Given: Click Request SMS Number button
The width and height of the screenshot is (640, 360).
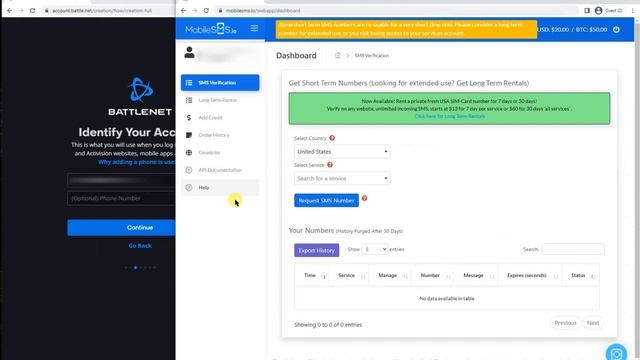Looking at the screenshot, I should click(x=327, y=200).
